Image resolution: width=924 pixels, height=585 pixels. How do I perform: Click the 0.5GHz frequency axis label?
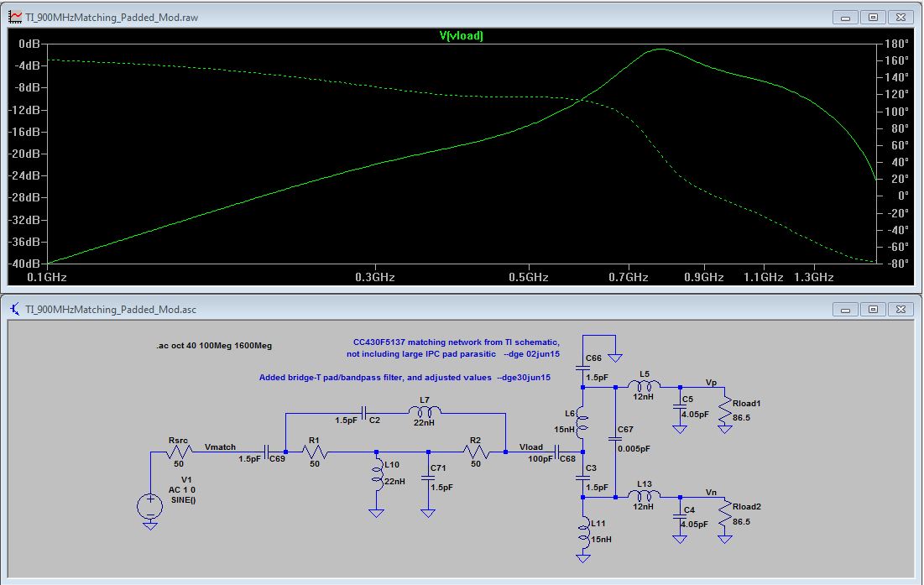pyautogui.click(x=529, y=277)
